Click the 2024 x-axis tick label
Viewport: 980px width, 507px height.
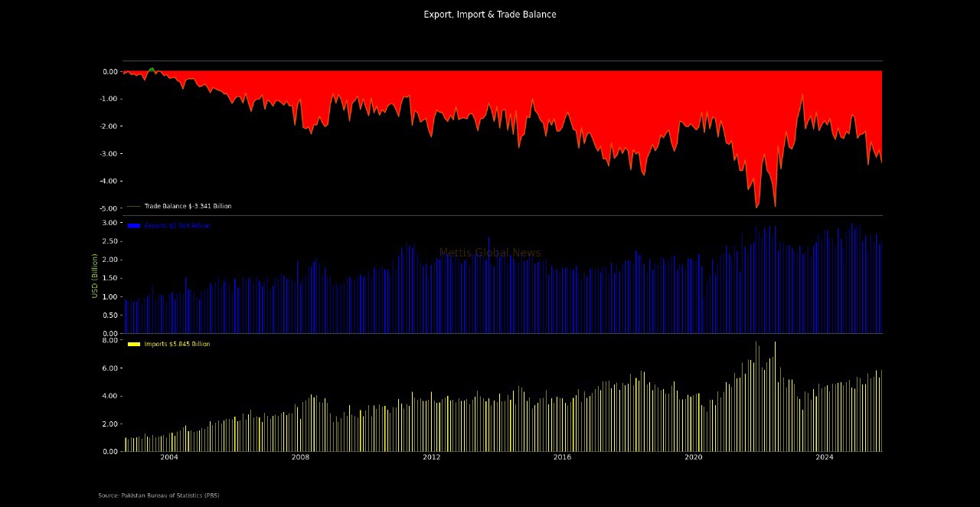click(x=825, y=458)
